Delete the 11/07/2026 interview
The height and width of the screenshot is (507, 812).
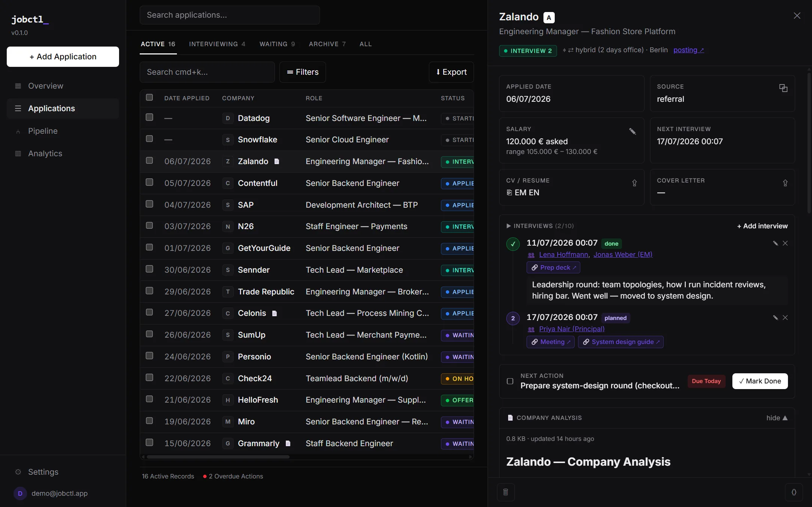785,243
